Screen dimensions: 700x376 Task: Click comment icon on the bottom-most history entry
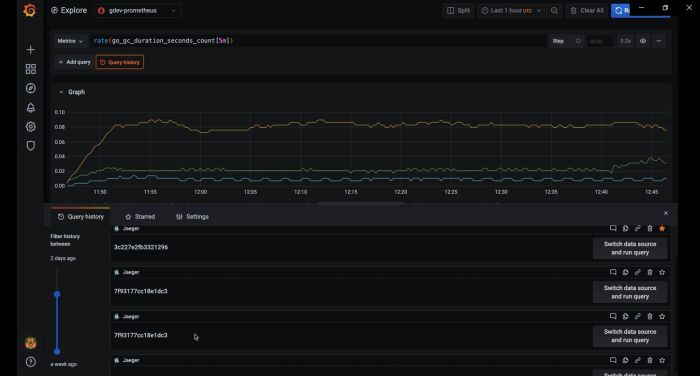613,360
